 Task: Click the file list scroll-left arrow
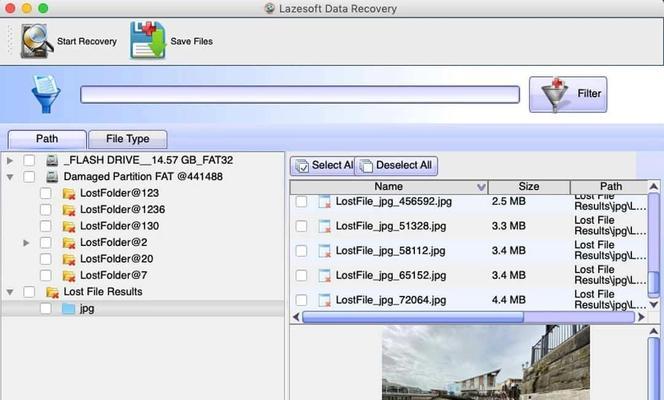click(296, 317)
